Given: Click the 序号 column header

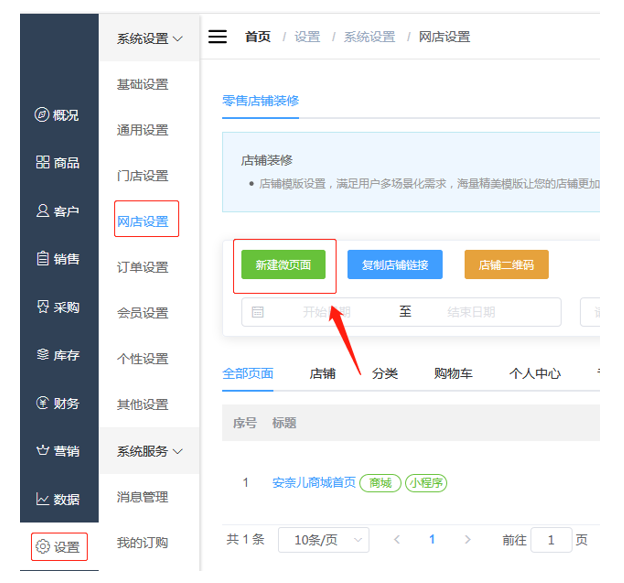Looking at the screenshot, I should coord(245,423).
